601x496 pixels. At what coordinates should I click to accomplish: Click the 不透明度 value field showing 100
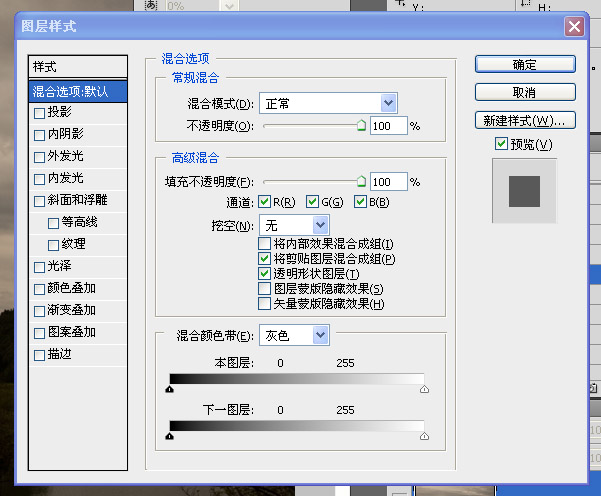click(x=388, y=126)
